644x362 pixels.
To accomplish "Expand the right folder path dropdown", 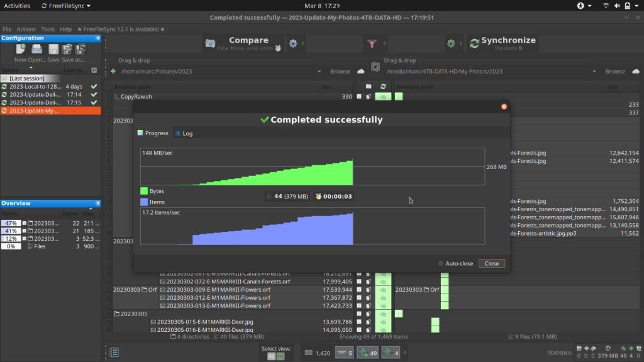I will [x=596, y=72].
